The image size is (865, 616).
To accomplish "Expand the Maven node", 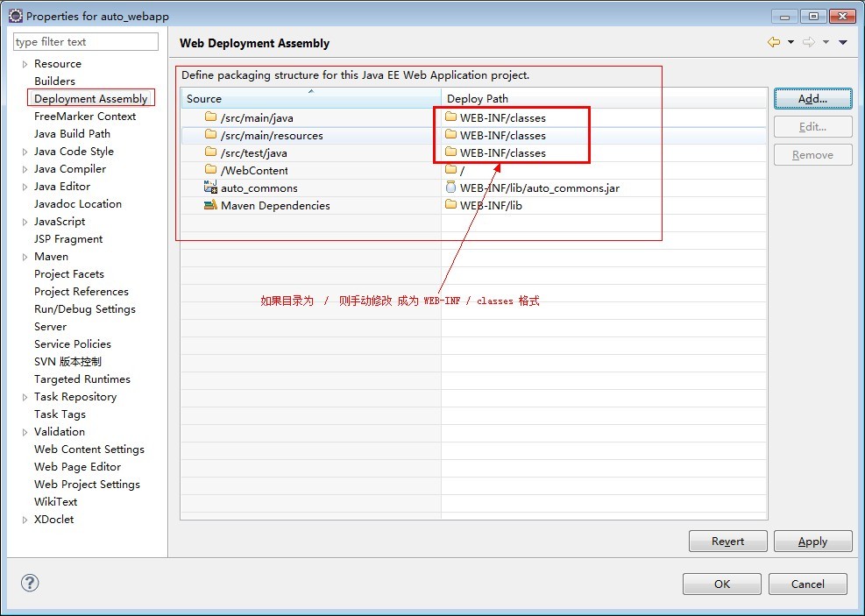I will pyautogui.click(x=25, y=257).
